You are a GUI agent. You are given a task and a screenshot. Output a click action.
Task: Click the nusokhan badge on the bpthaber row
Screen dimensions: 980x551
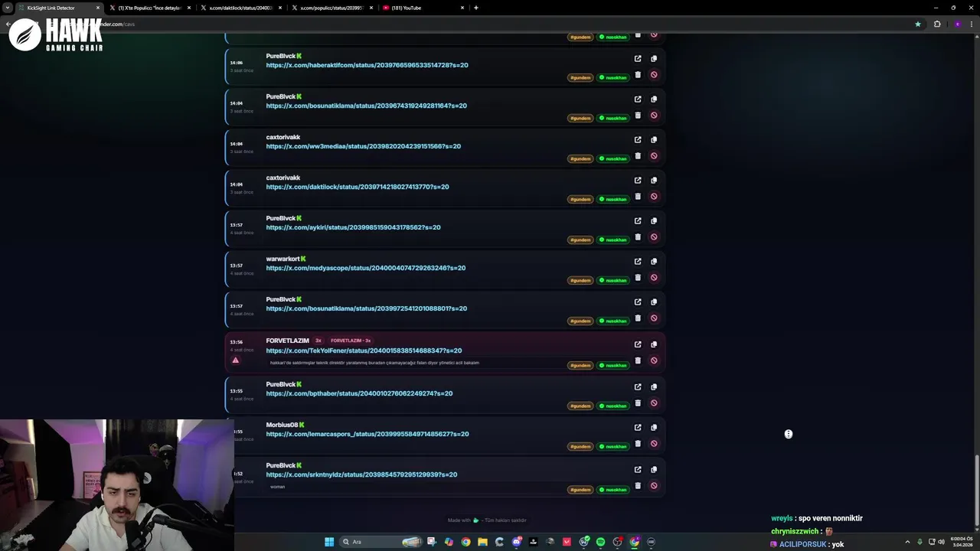pyautogui.click(x=612, y=406)
